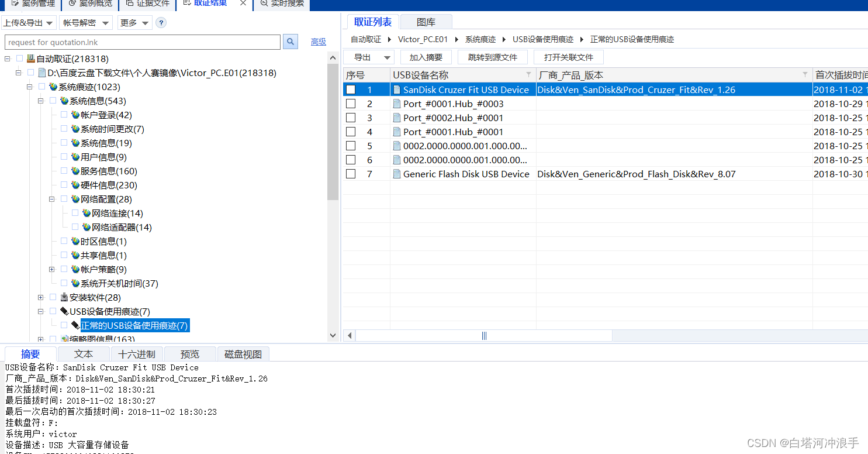
Task: Switch to the 图库 tab
Action: click(426, 22)
